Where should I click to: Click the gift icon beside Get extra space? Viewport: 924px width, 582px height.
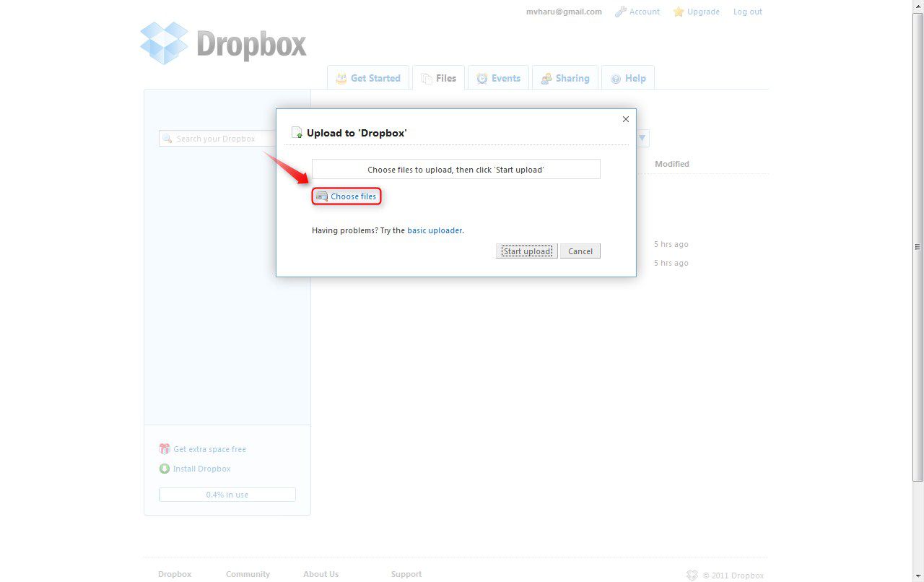coord(165,448)
